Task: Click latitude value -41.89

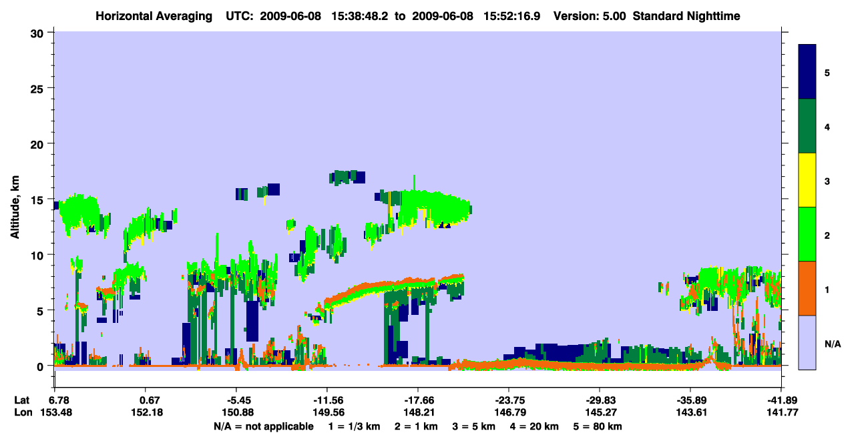Action: [782, 400]
